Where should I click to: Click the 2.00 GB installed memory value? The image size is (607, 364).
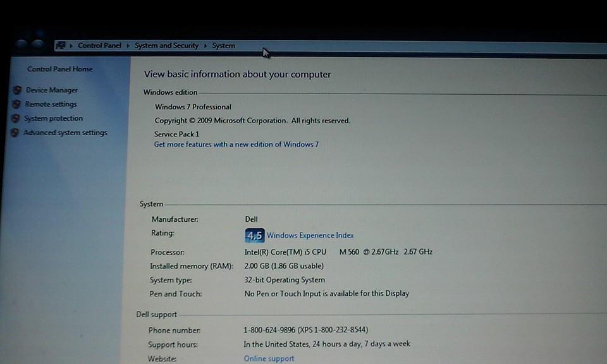click(x=284, y=266)
